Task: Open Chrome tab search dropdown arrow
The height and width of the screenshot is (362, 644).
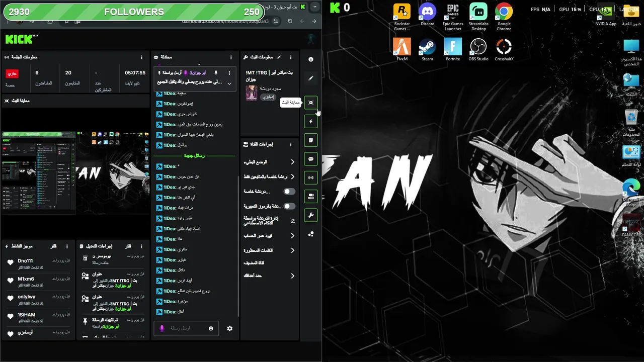Action: [x=314, y=7]
